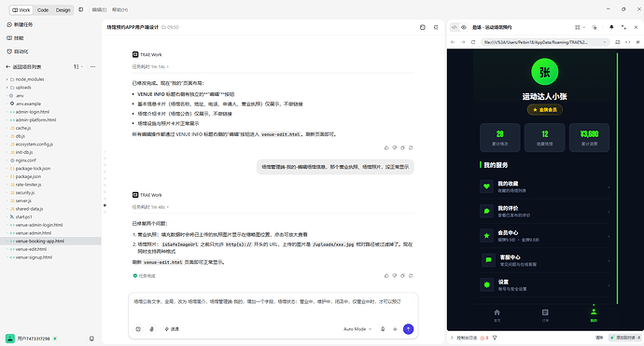644x346 pixels.
Task: Dislike the first TRAE Work response
Action: pos(394,147)
